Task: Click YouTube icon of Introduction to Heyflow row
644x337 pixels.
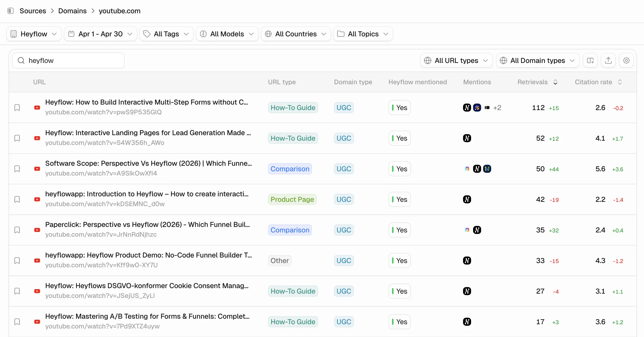Action: (x=37, y=199)
